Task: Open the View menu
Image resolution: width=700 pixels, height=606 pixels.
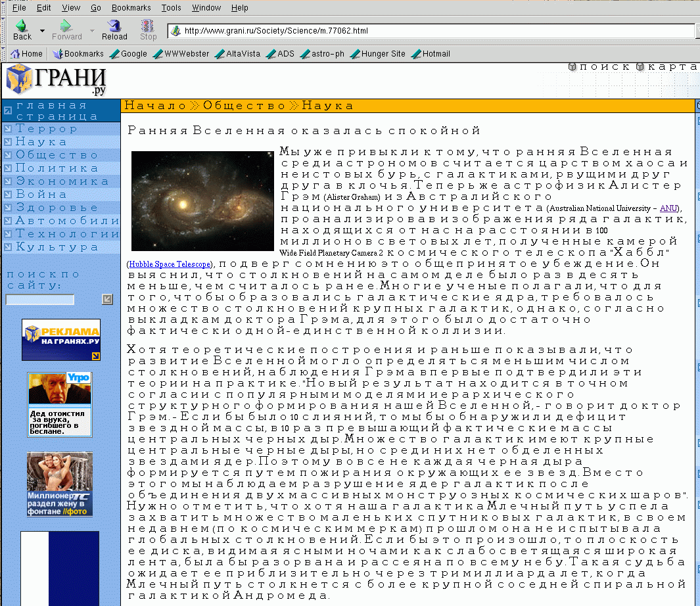Action: pyautogui.click(x=71, y=8)
